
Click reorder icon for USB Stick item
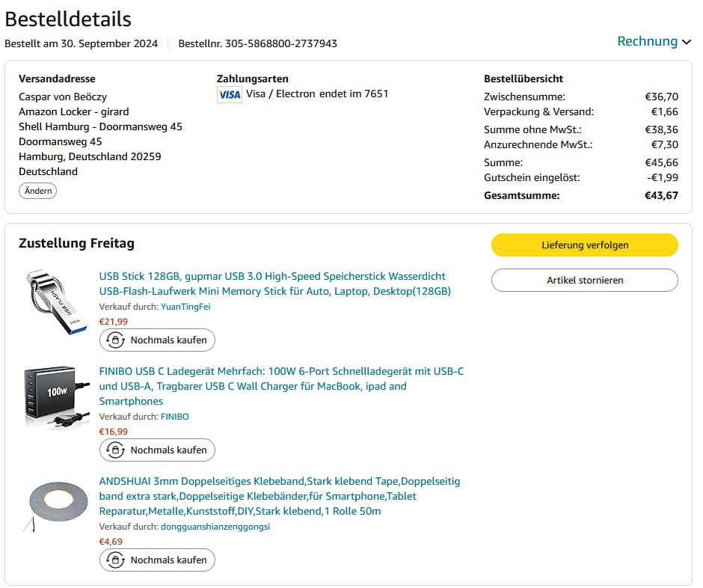point(115,340)
